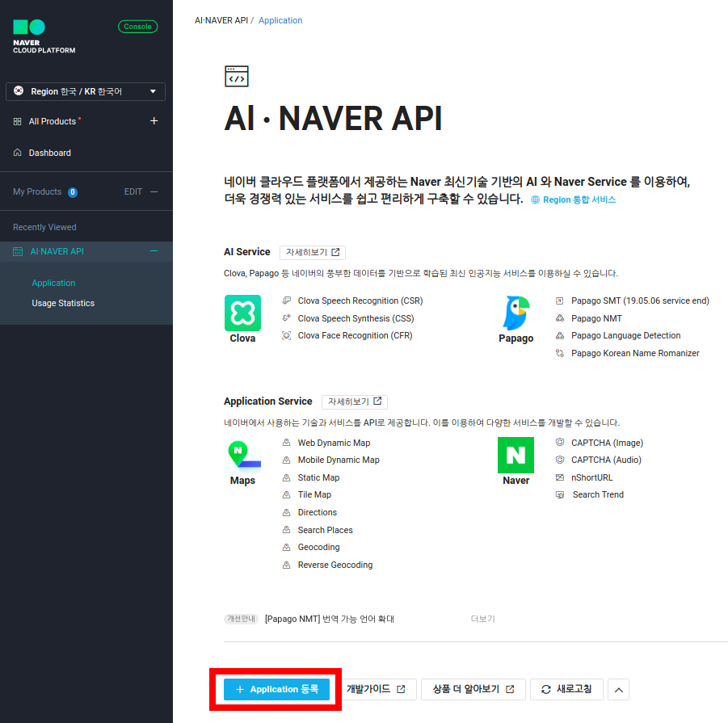Screen dimensions: 728x723
Task: Click Reverse Geocoding text
Action: tap(335, 565)
